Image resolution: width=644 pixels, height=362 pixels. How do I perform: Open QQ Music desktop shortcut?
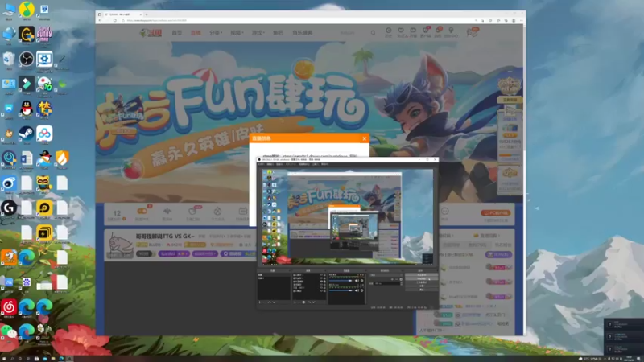coord(27,9)
